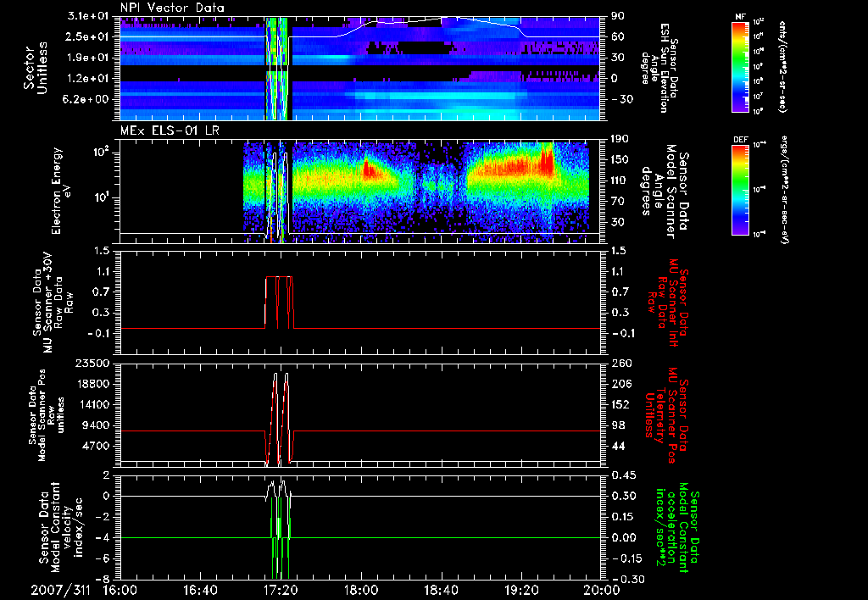Click the 190 scanner angle tick label

coord(620,139)
